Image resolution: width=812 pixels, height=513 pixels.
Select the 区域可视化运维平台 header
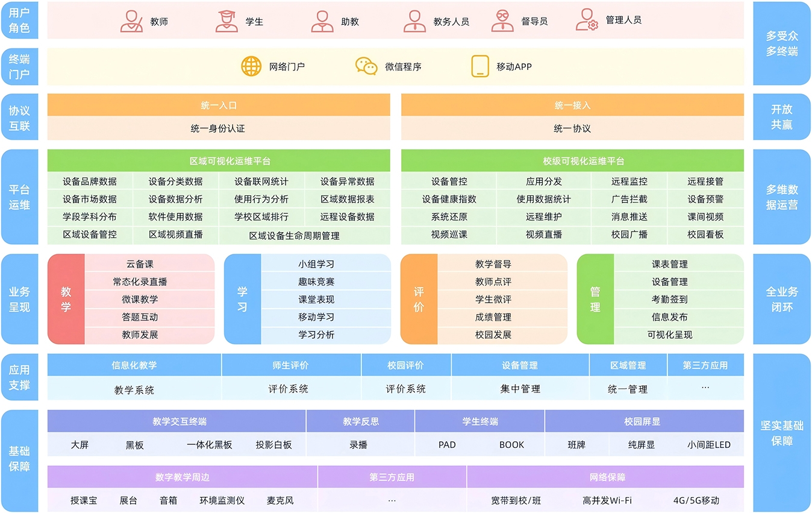pos(219,161)
